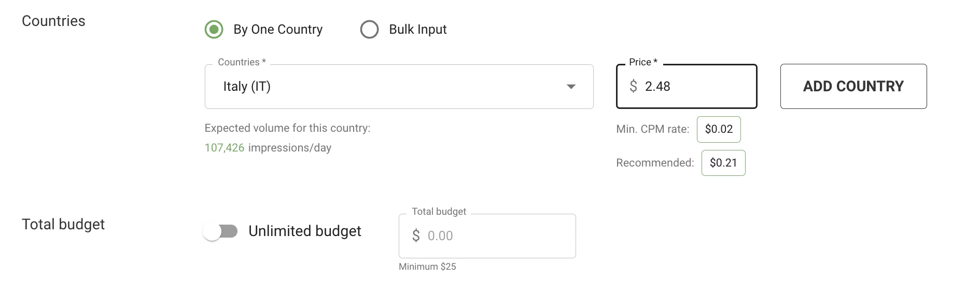The height and width of the screenshot is (304, 980).
Task: Click the Minimum $25 hint text
Action: coord(427,267)
